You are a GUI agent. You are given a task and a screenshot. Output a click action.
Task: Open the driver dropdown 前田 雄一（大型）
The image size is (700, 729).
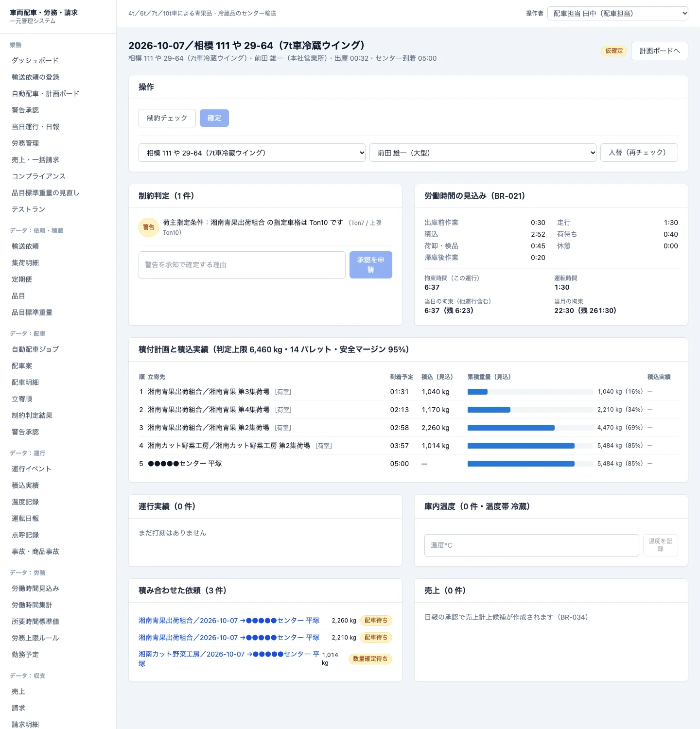483,153
